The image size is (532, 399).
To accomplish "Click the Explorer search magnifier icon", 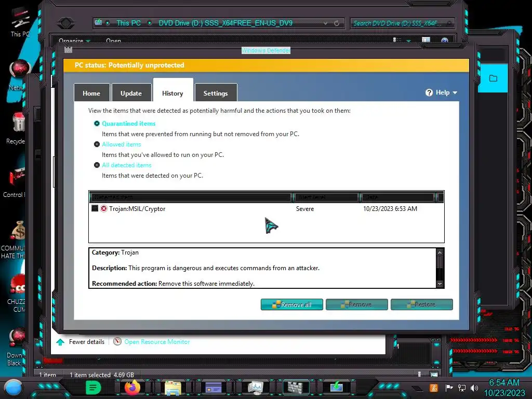I will (x=449, y=23).
